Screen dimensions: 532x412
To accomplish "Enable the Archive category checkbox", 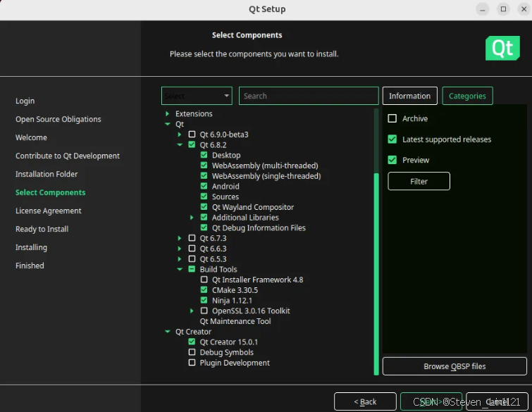I will (x=392, y=118).
